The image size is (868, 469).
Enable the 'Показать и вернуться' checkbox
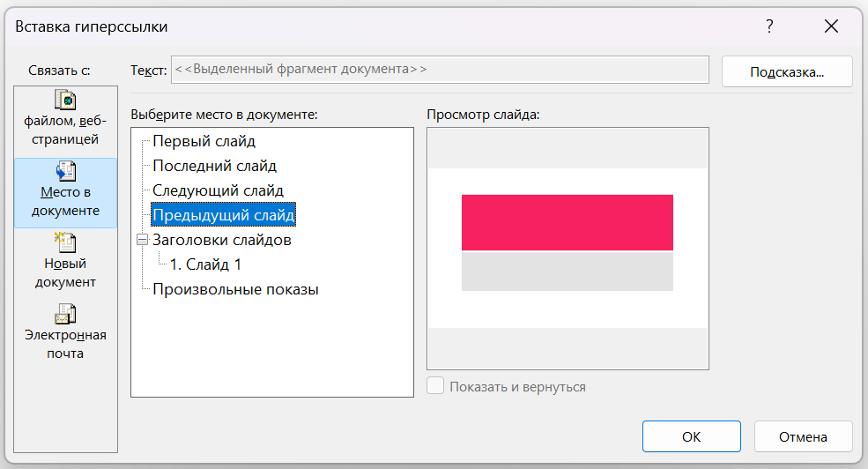point(435,386)
